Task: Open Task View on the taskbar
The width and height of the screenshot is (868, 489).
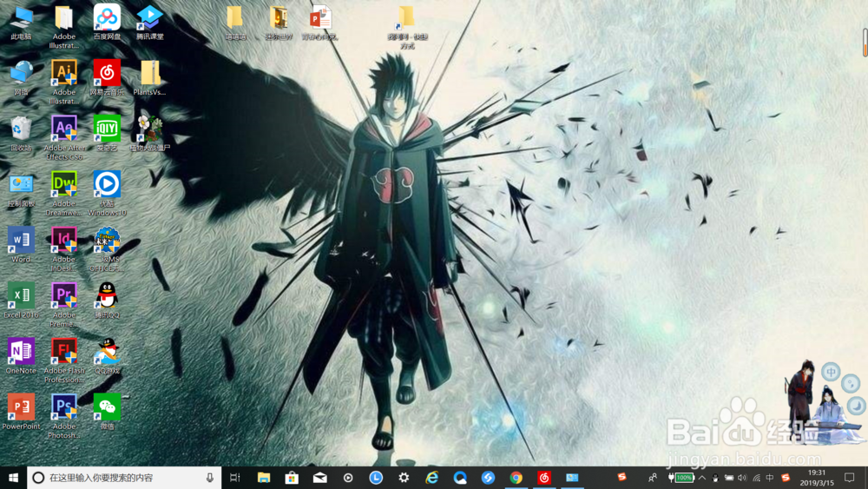Action: click(x=235, y=478)
